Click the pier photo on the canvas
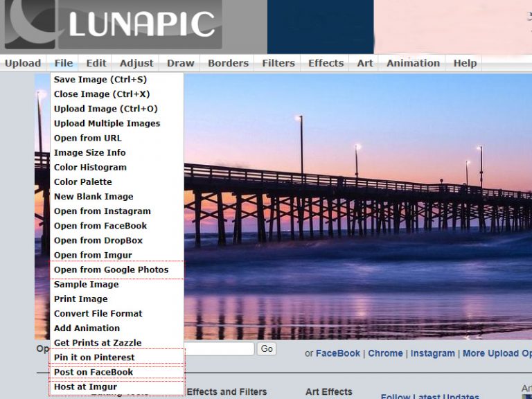The image size is (532, 399). point(358,206)
